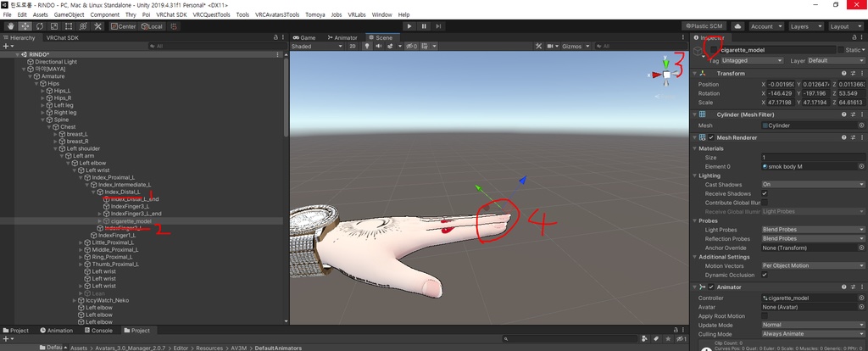
Task: Open the Layout dropdown
Action: (x=845, y=26)
